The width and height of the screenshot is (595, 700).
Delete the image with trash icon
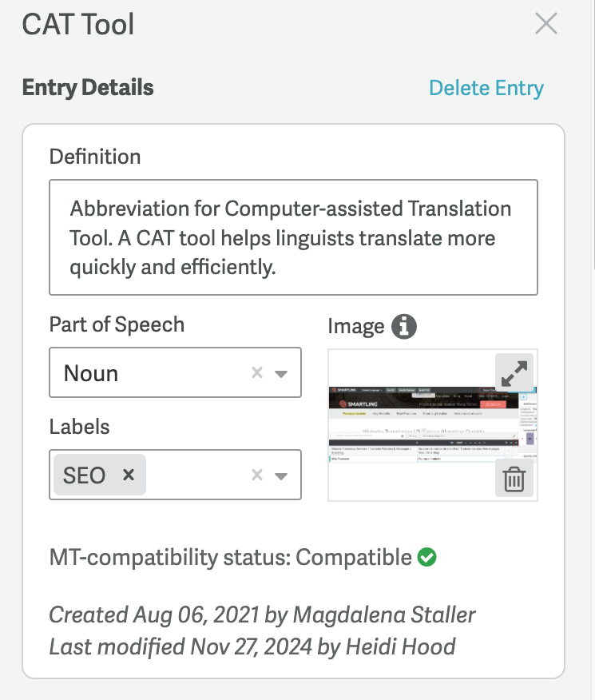(x=514, y=479)
